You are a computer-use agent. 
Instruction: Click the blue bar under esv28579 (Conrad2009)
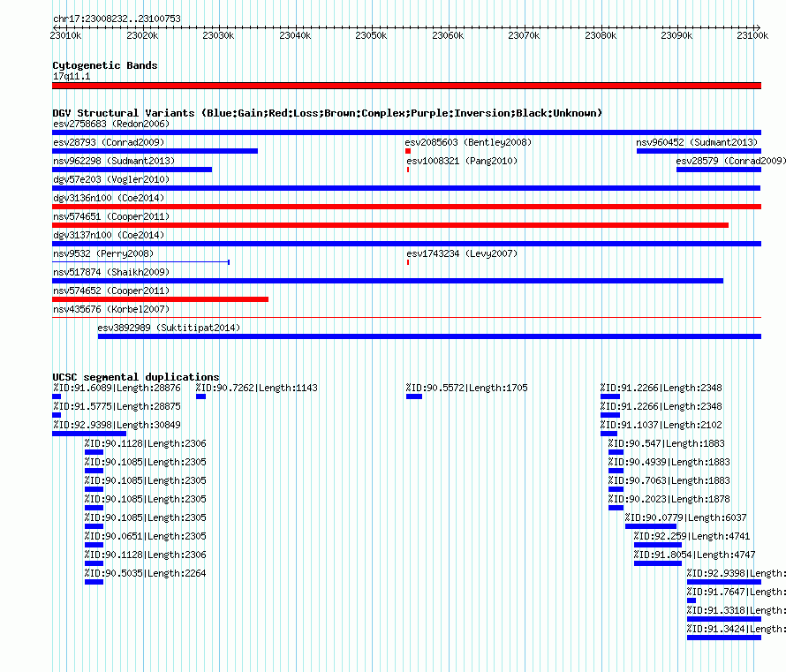pos(719,170)
